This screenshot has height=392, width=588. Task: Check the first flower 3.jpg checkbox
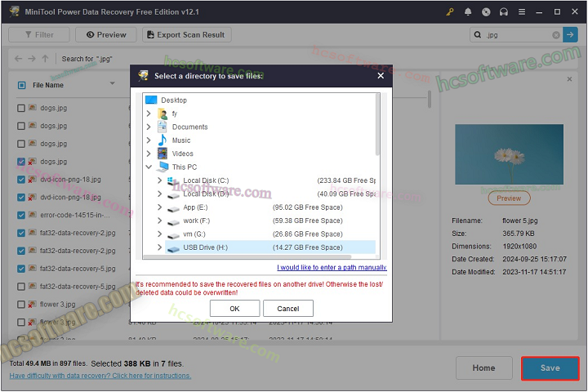pyautogui.click(x=21, y=305)
